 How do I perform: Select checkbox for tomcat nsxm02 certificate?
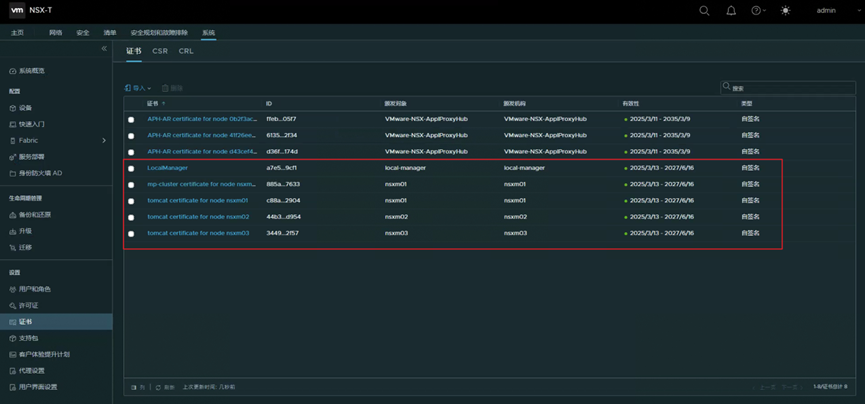pyautogui.click(x=131, y=217)
